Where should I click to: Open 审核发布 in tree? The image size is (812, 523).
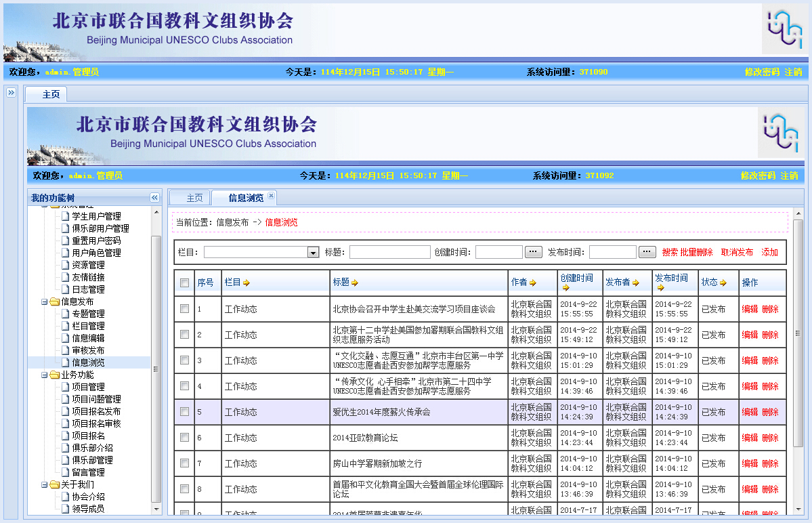[88, 350]
